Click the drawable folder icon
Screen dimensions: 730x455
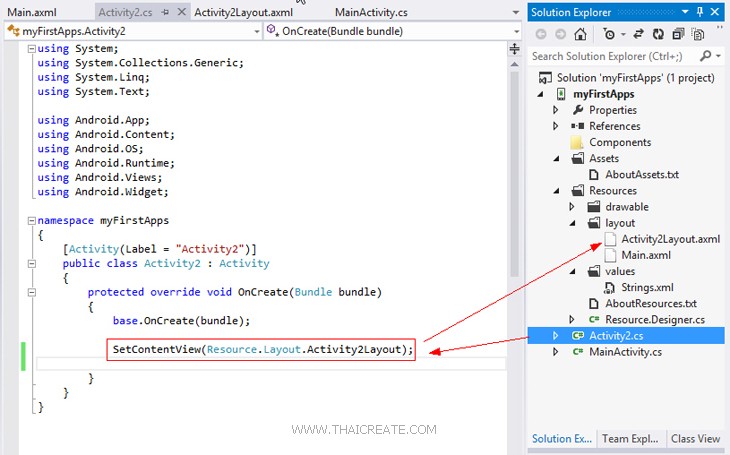(x=594, y=207)
